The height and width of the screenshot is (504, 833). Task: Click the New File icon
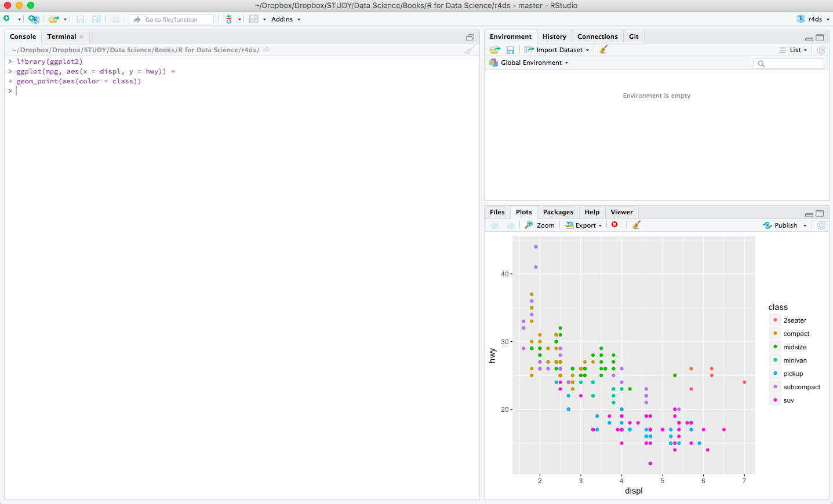[x=7, y=19]
